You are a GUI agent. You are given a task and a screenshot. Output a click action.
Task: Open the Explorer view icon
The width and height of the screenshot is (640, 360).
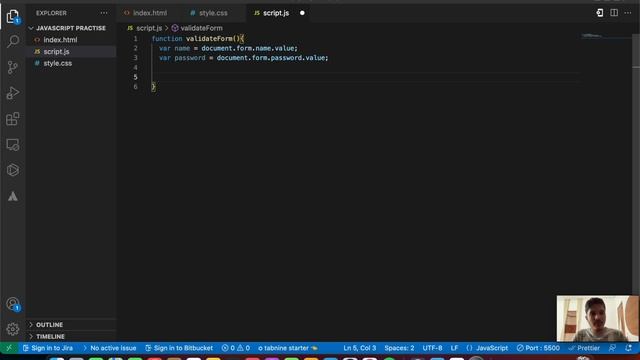13,16
